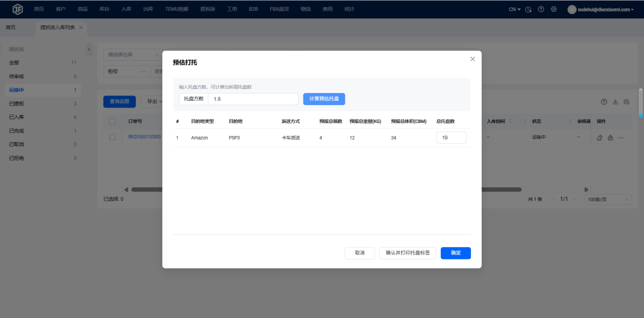Open the three-dot more actions menu in row
644x318 pixels.
click(x=621, y=138)
